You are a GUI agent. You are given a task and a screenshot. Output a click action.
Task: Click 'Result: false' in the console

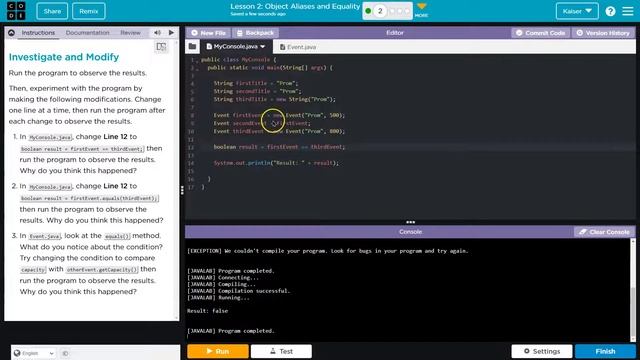(x=207, y=311)
